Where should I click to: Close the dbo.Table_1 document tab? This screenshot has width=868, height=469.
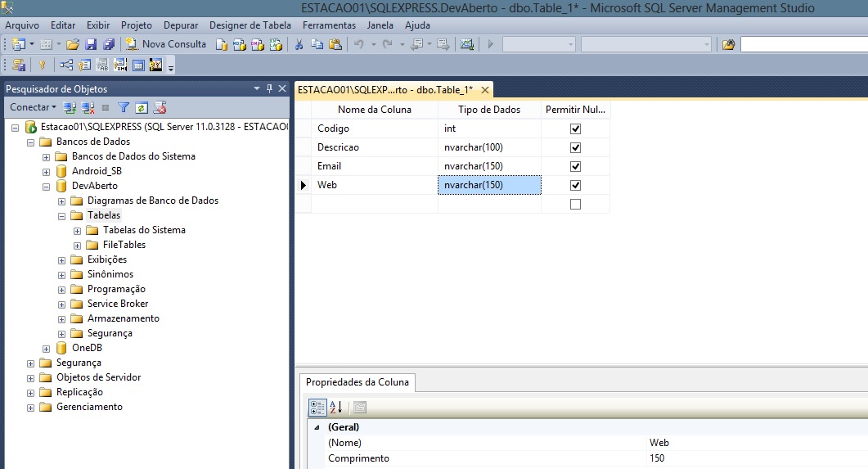[484, 90]
